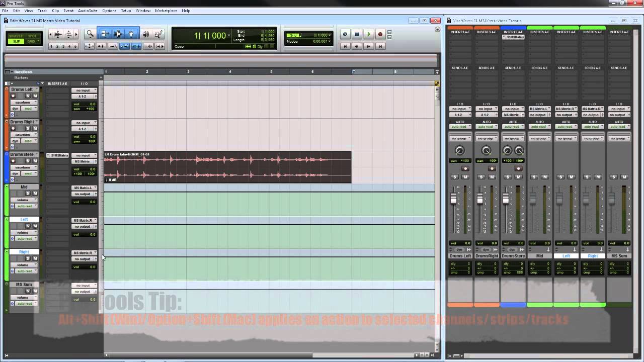Mute the MS Sum channel in Mix window

click(624, 177)
